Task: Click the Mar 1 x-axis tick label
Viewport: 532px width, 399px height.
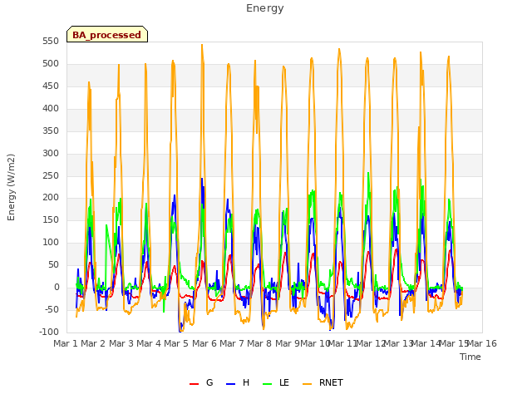Action: click(x=66, y=343)
